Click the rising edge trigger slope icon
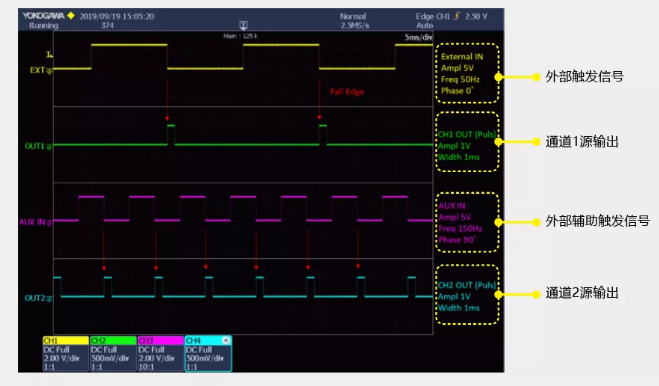This screenshot has width=659, height=386. (457, 16)
